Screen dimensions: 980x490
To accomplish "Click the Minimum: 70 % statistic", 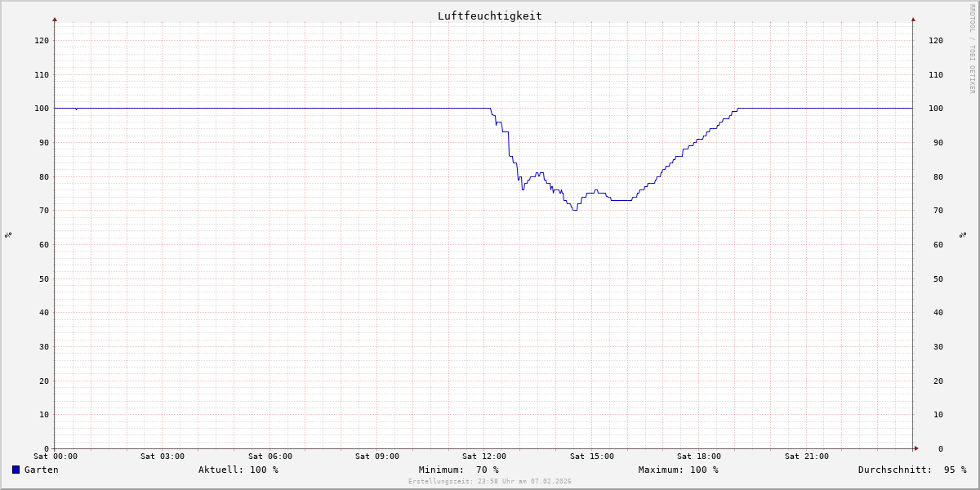I will tap(458, 470).
